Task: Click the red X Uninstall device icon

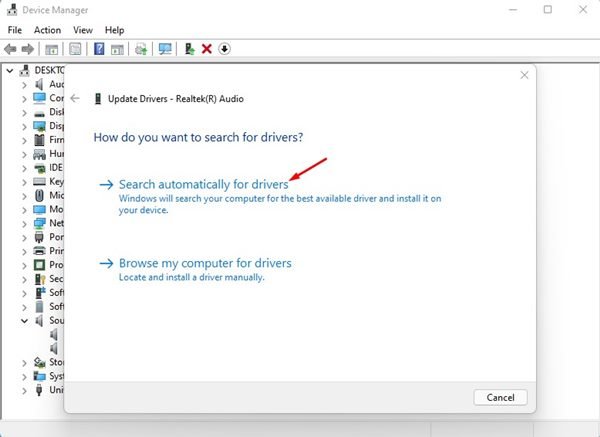Action: pos(207,49)
